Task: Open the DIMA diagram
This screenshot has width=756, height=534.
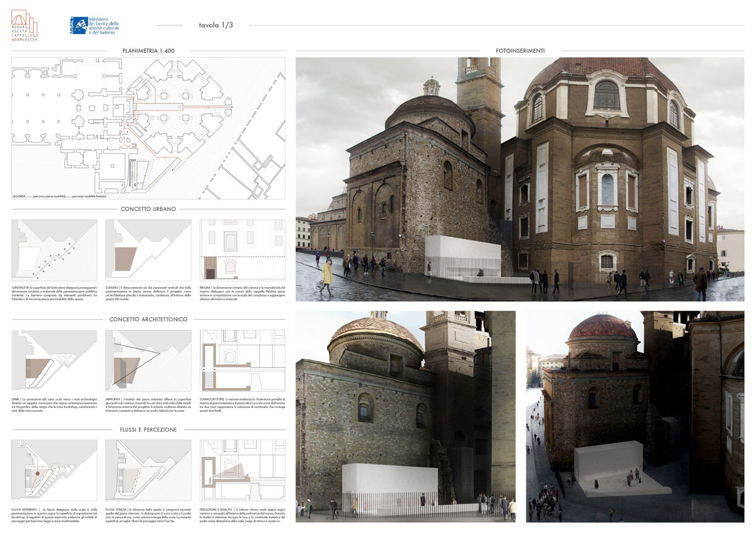Action: click(54, 360)
